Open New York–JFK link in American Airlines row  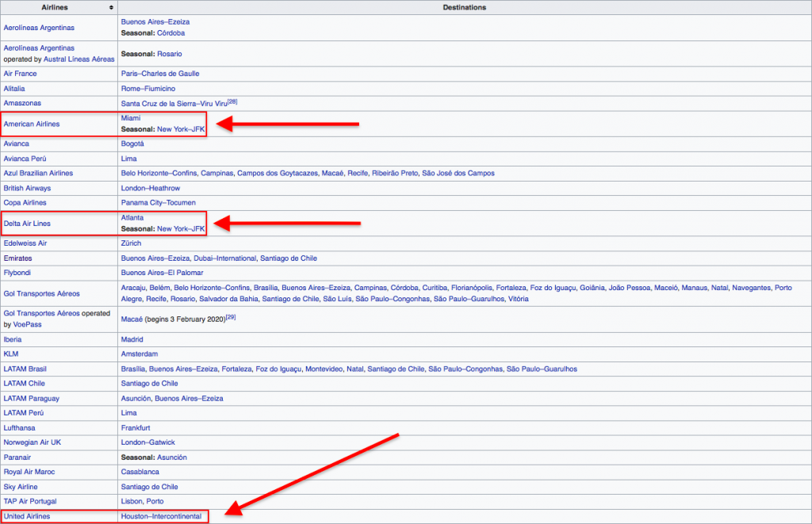(181, 129)
